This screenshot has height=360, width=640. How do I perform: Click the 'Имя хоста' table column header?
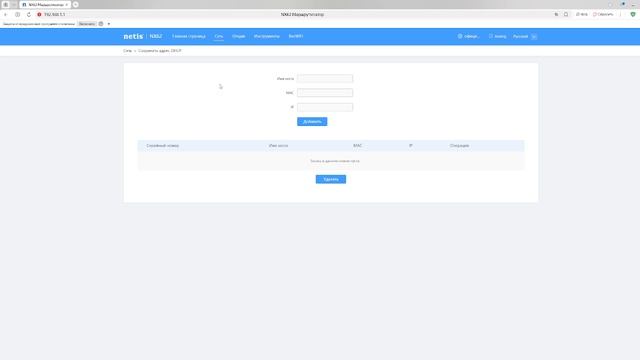(278, 146)
